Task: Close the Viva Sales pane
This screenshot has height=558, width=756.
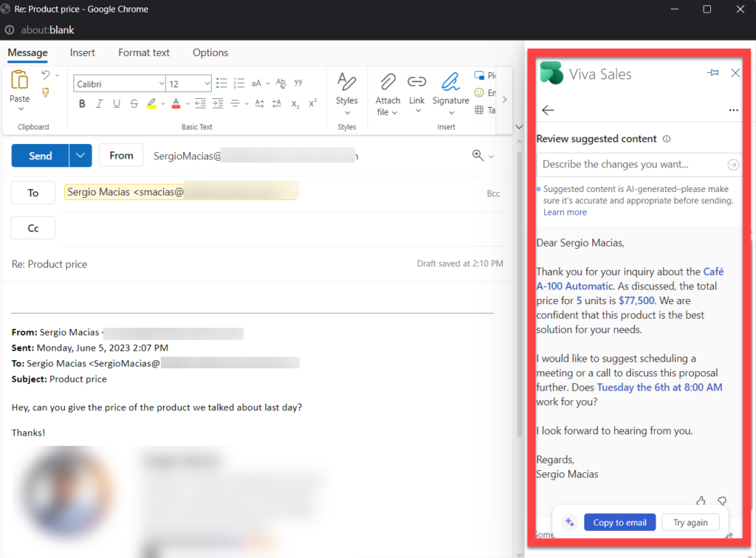Action: tap(735, 73)
